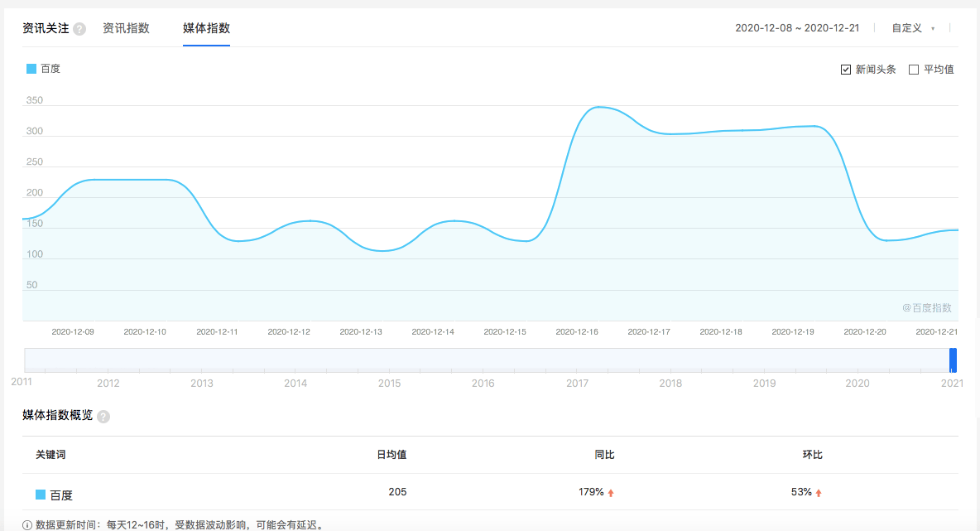
Task: Click the 同比 column header
Action: tap(604, 455)
